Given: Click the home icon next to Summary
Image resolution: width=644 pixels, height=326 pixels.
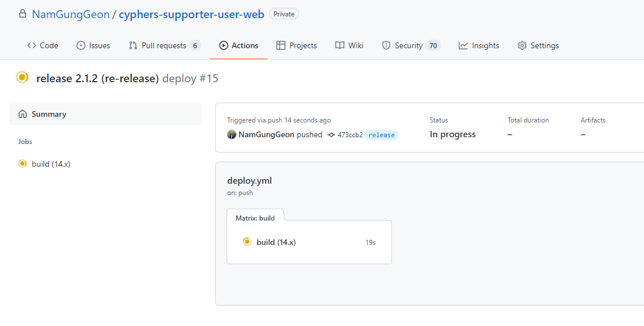Looking at the screenshot, I should click(23, 114).
